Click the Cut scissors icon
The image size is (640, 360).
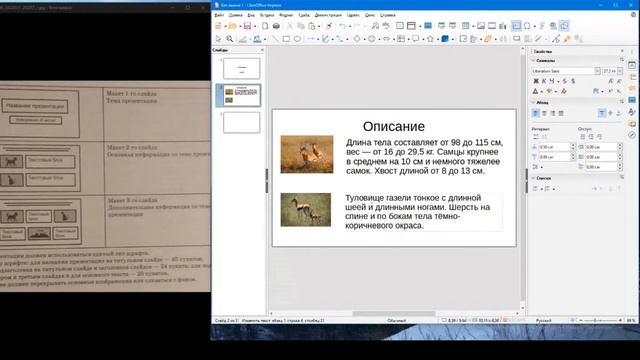[x=290, y=26]
